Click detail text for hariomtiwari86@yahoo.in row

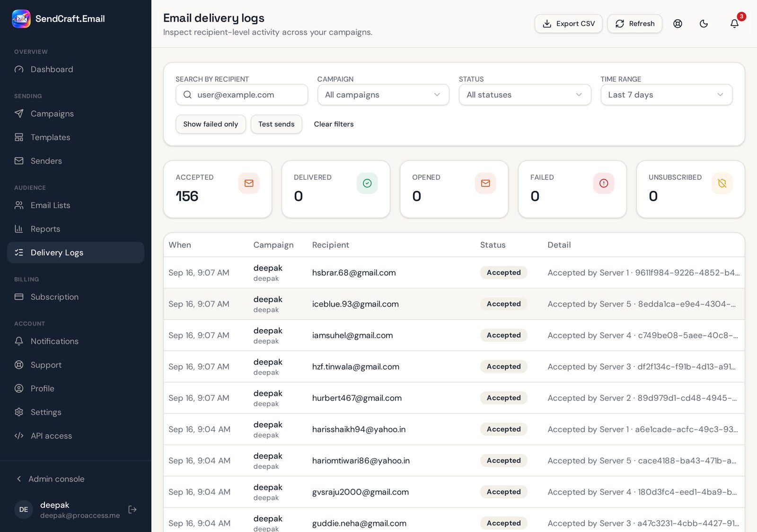pyautogui.click(x=642, y=461)
